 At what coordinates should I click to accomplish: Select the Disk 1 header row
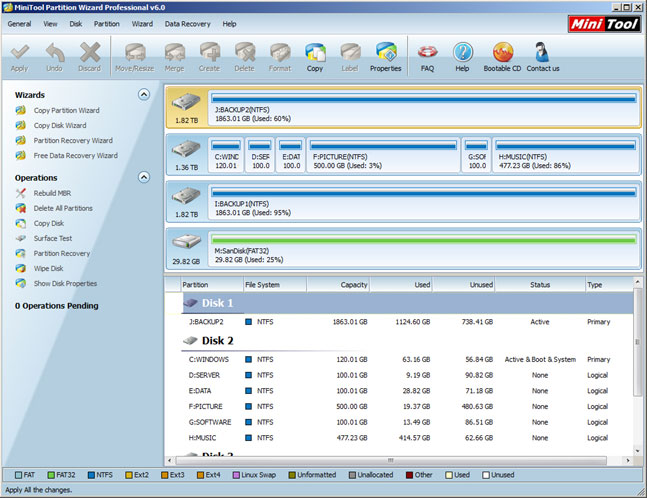pos(407,303)
